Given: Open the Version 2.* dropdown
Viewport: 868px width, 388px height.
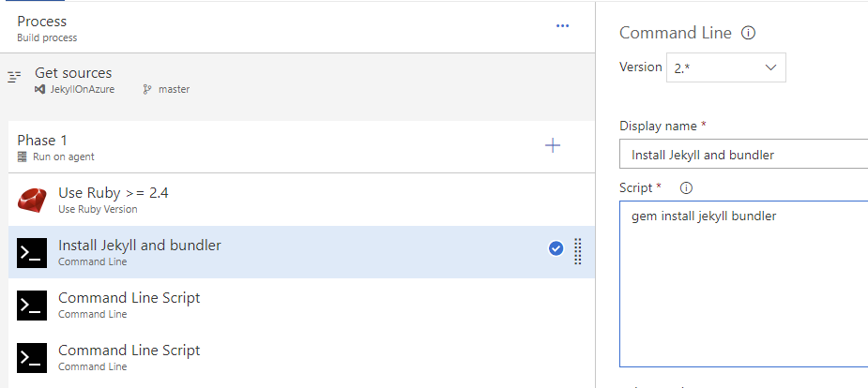Looking at the screenshot, I should coord(725,67).
